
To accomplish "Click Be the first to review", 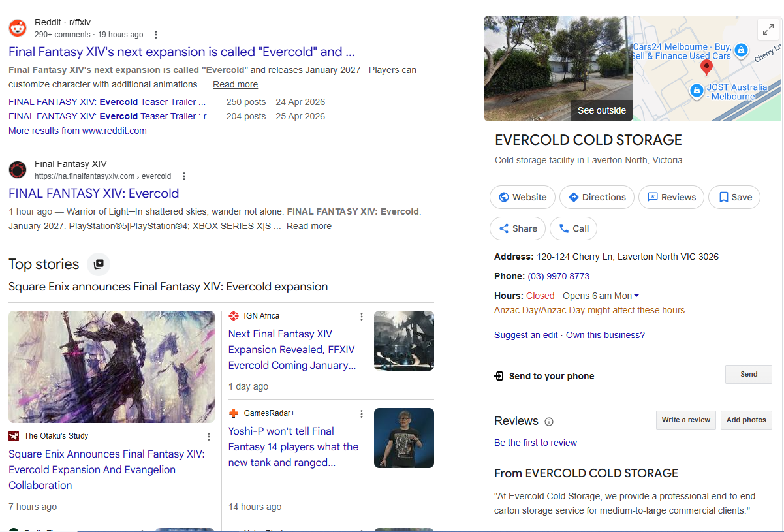I will 535,443.
